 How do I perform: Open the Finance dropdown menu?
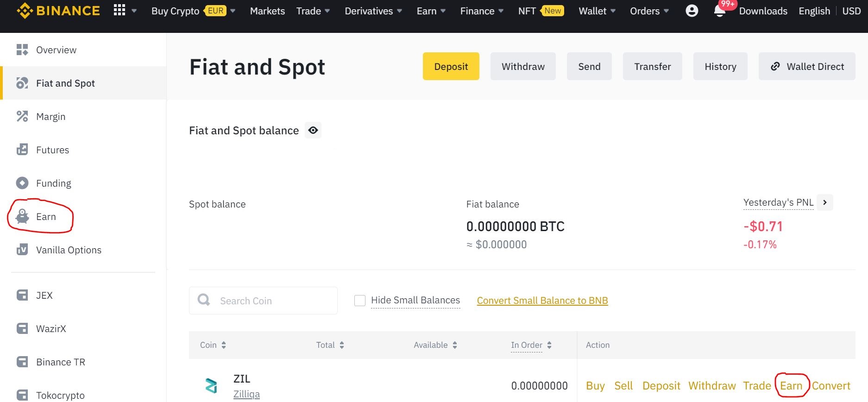click(x=482, y=11)
